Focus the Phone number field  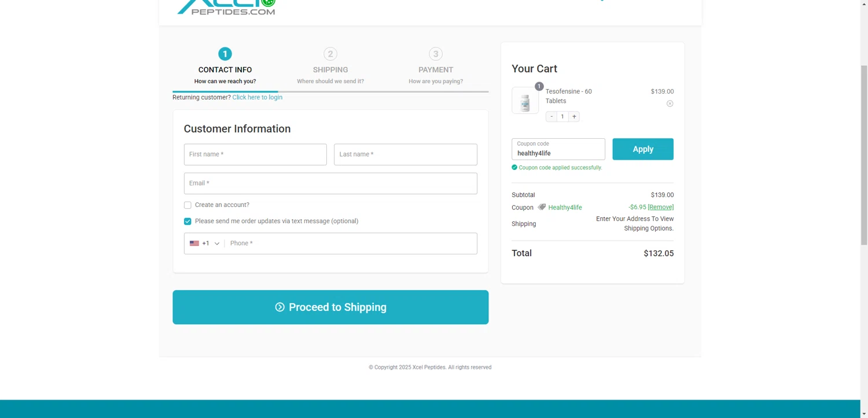click(x=351, y=243)
